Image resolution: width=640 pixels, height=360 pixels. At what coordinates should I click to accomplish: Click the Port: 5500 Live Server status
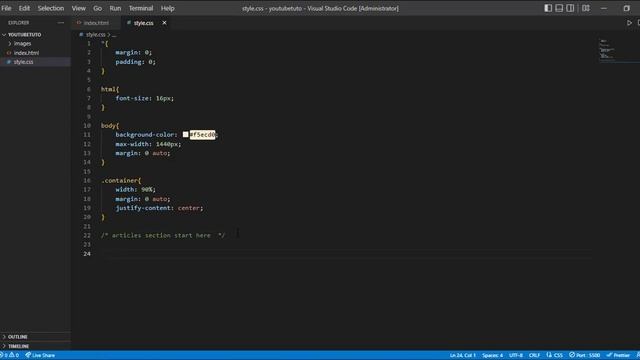(584, 355)
